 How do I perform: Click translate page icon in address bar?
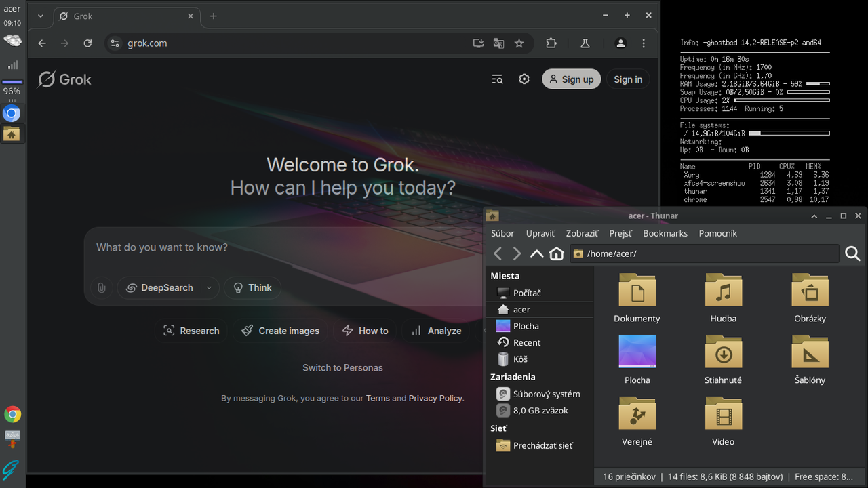click(498, 43)
